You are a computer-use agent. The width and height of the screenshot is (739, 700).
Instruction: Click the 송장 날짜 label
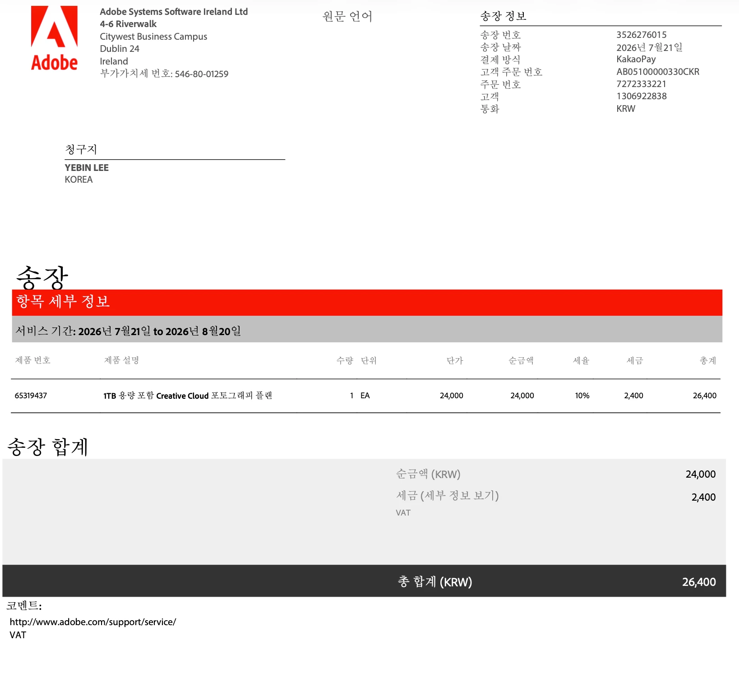(500, 47)
